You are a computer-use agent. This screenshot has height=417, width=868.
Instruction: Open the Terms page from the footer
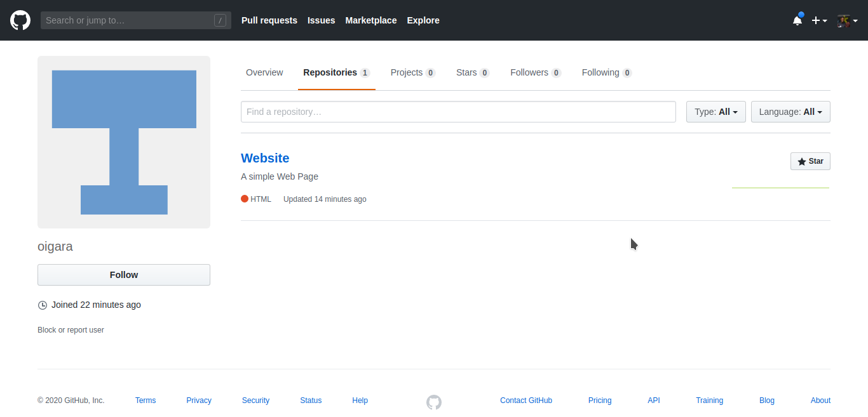[x=145, y=400]
